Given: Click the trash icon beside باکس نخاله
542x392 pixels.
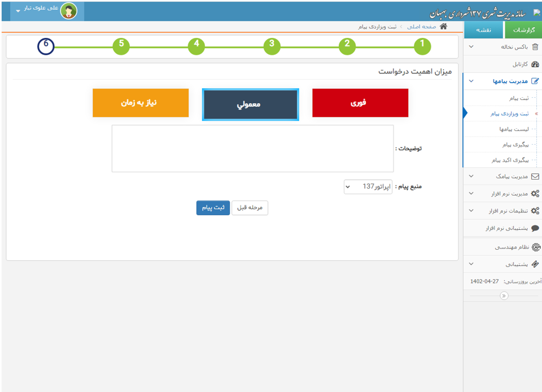Looking at the screenshot, I should click(x=535, y=47).
